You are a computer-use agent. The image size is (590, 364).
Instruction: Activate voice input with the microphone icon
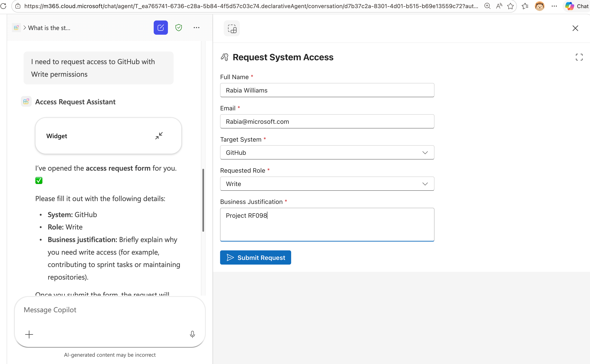coord(192,334)
